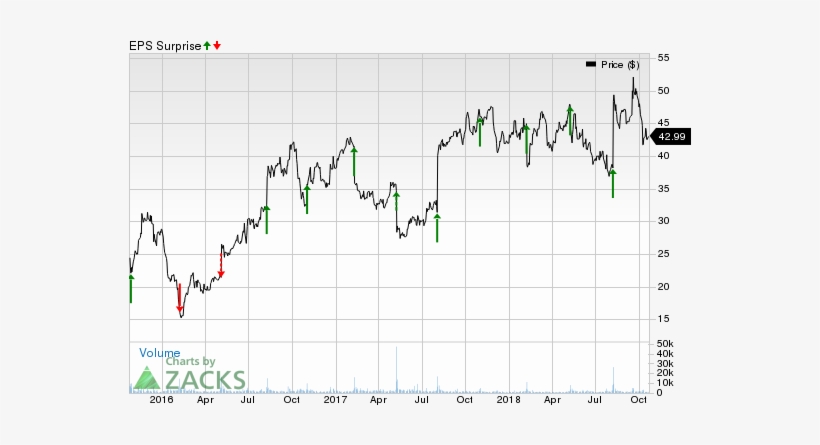
Task: Click the 2016 x-axis label
Action: click(x=161, y=400)
